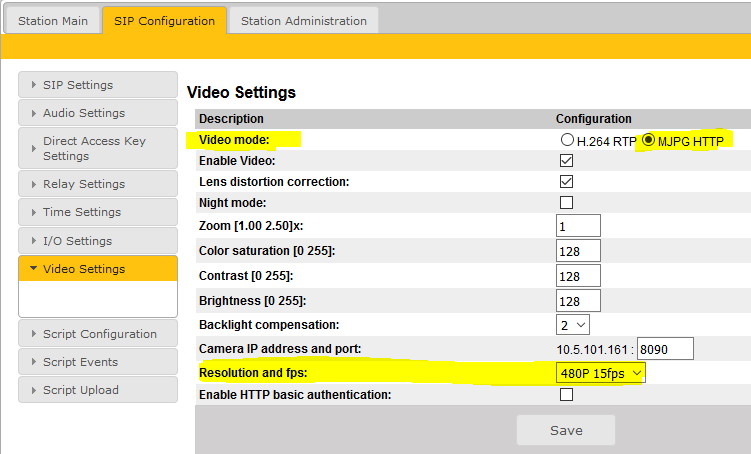Collapse the Video Settings section
751x454 pixels.
click(97, 269)
